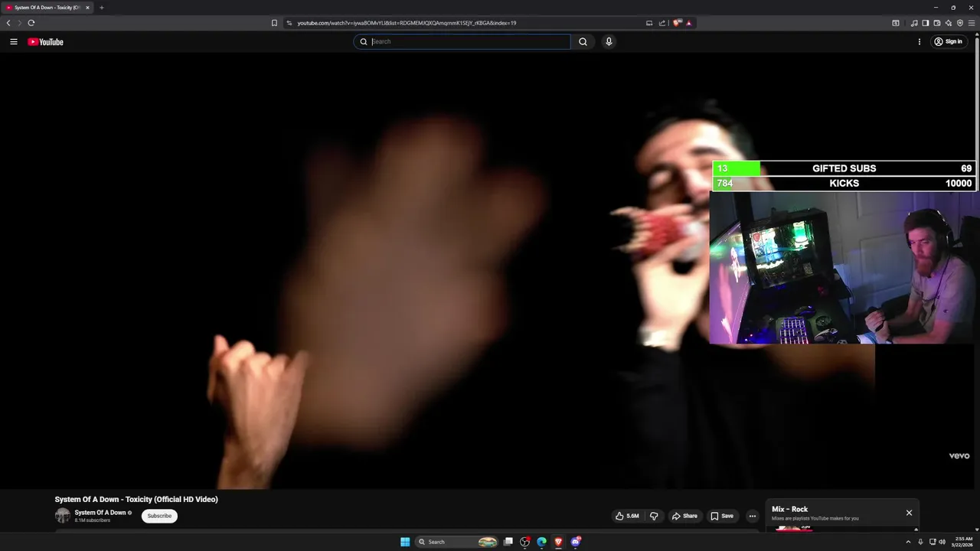Viewport: 980px width, 551px height.
Task: Start voice search with microphone icon
Action: tap(609, 42)
